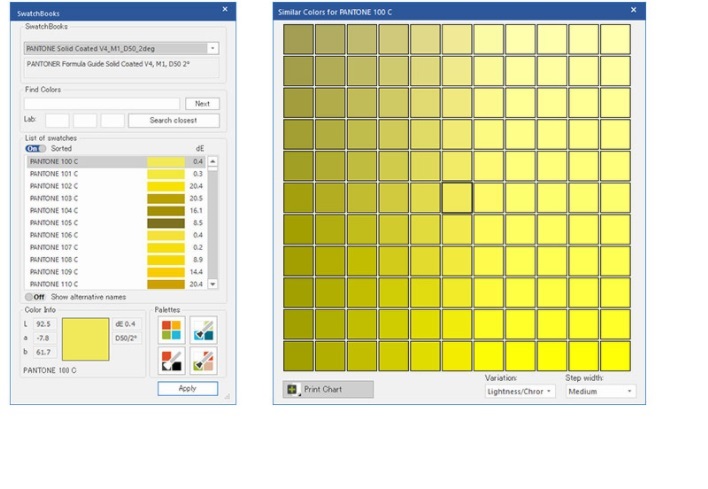Select PANTONE 101 C in the swatch list
Screen dimensions: 708x489
116,174
